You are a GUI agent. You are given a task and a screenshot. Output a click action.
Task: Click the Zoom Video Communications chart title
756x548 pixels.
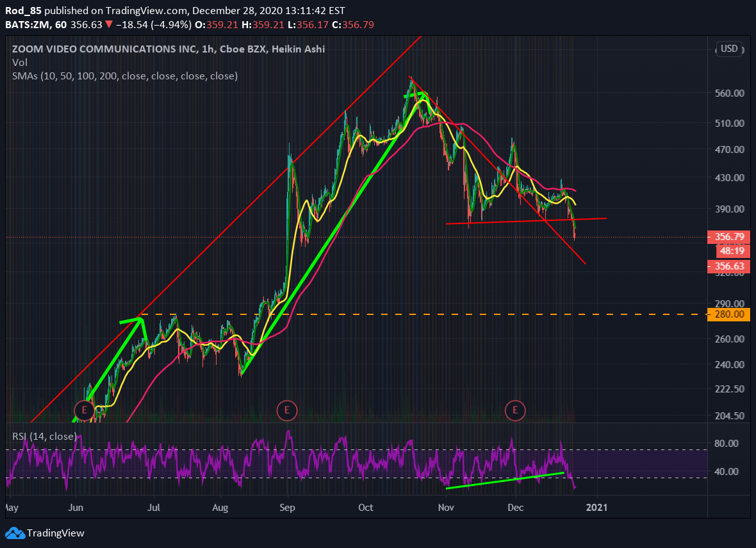coord(168,49)
